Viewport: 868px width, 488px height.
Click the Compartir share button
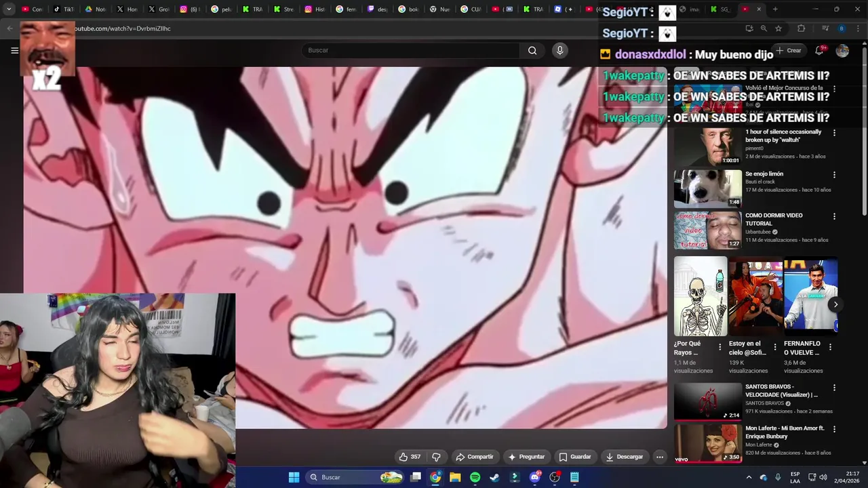tap(474, 457)
